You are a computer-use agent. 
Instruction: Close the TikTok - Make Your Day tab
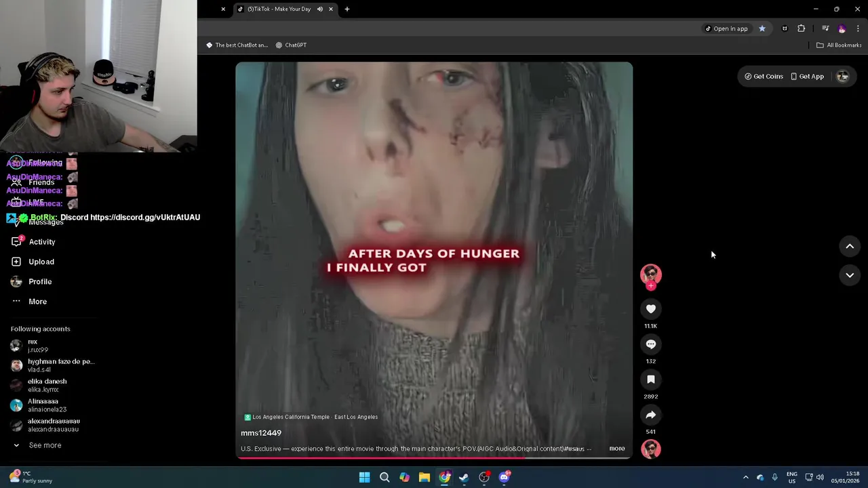pyautogui.click(x=331, y=9)
